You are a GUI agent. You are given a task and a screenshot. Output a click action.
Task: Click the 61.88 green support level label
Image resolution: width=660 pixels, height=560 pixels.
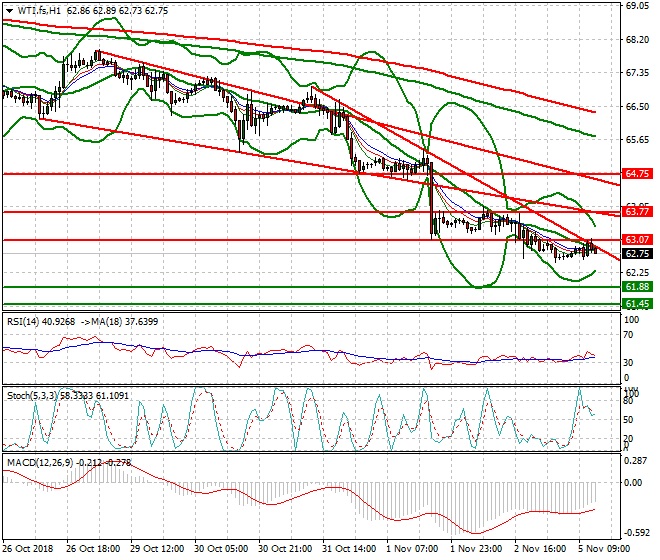(x=638, y=287)
